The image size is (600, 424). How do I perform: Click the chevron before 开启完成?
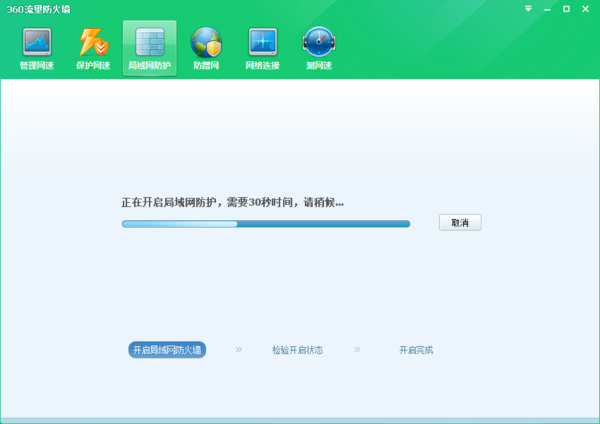coord(357,350)
